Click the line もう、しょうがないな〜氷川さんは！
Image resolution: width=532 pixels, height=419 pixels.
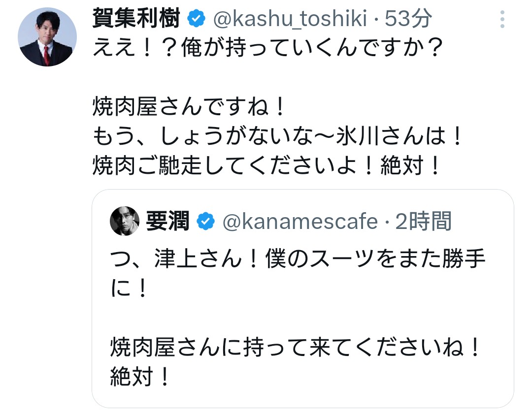tap(278, 138)
